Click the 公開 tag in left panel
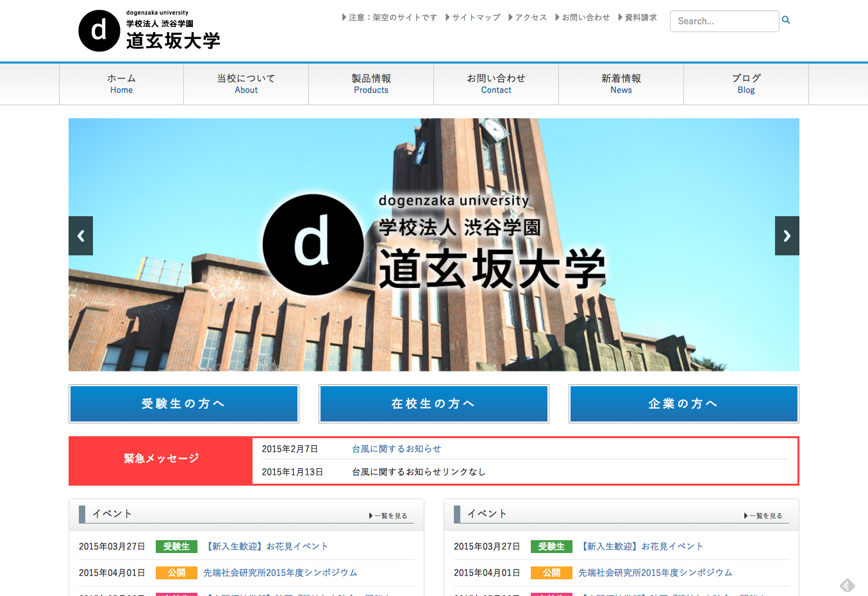 (176, 573)
